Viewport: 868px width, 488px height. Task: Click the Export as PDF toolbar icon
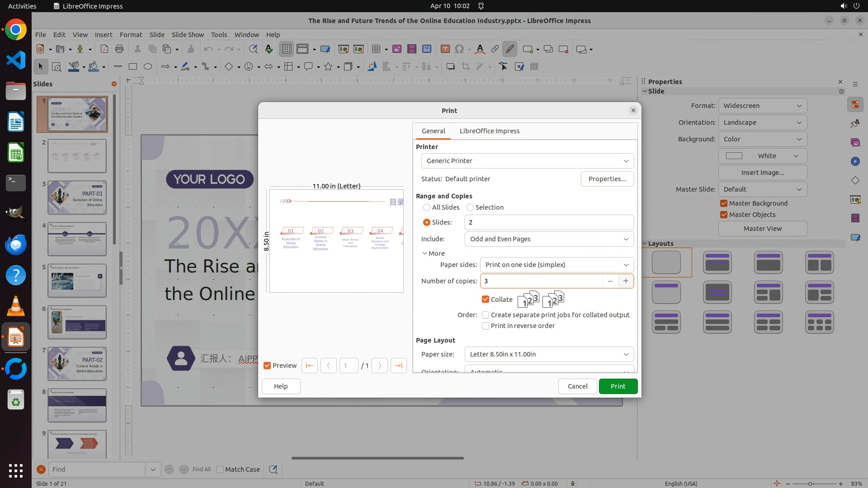(x=104, y=49)
